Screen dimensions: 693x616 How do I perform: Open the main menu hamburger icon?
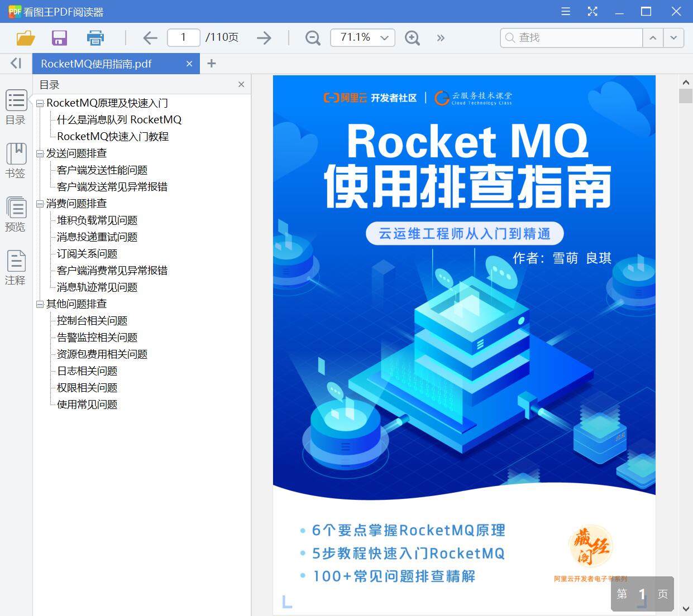pyautogui.click(x=566, y=11)
